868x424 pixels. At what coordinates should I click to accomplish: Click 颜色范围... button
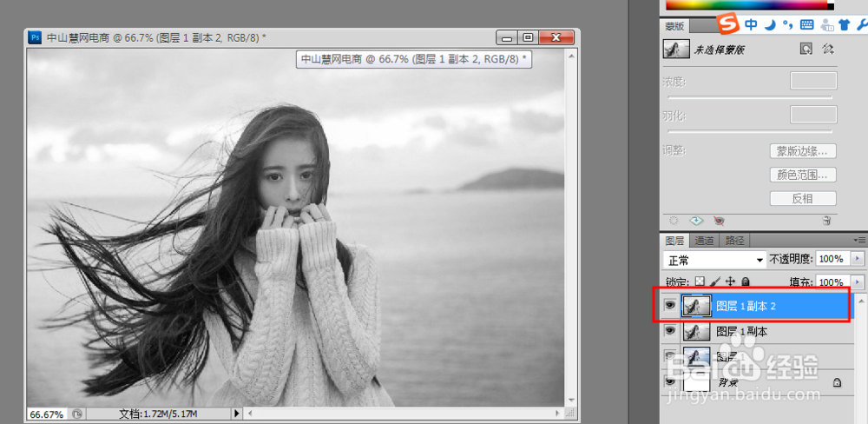(x=803, y=175)
